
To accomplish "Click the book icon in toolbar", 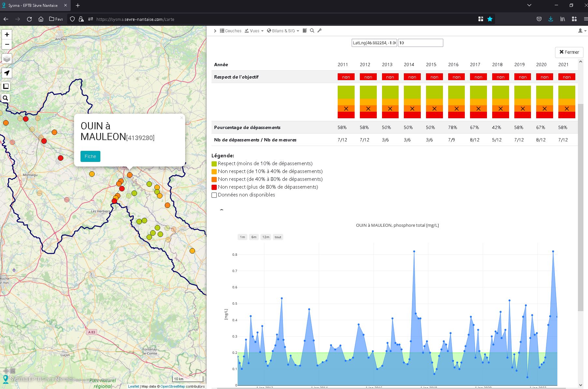I will coord(305,31).
